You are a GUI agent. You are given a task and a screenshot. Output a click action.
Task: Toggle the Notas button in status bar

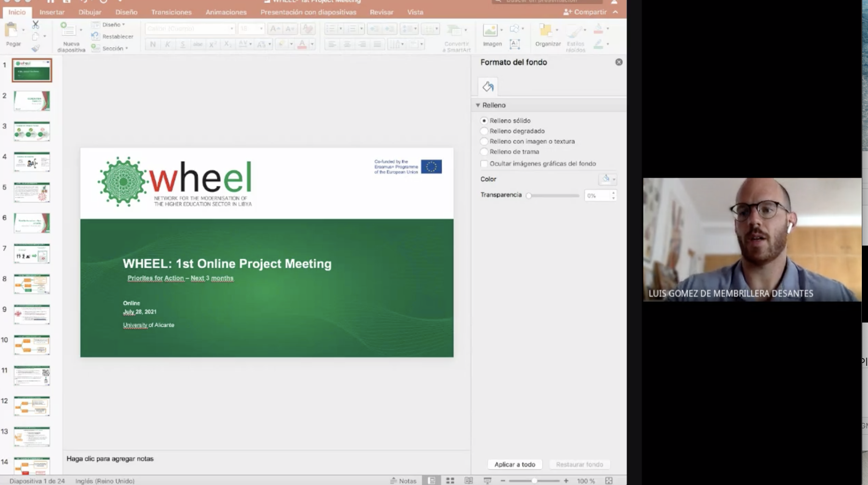click(403, 481)
